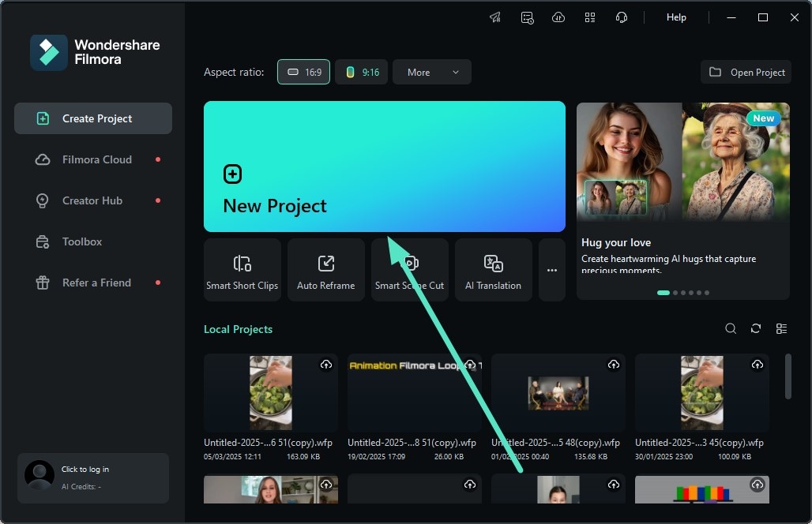The image size is (812, 524).
Task: Click the Local Projects heading
Action: coord(239,330)
